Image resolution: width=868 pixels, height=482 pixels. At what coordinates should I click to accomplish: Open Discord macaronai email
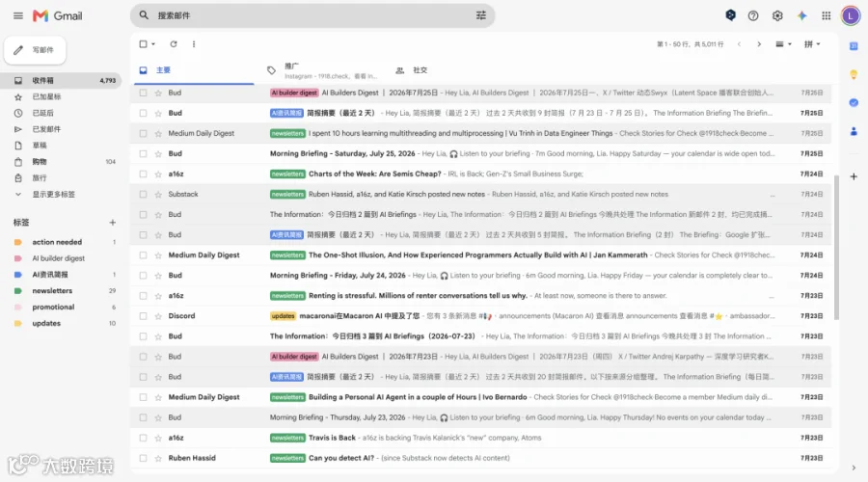[x=481, y=316]
